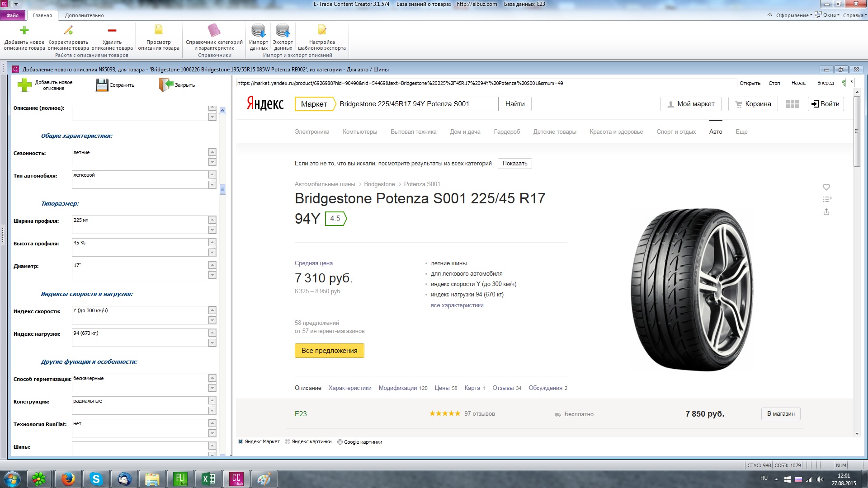This screenshot has height=488, width=868.
Task: Open ICQ from the taskbar
Action: click(39, 479)
